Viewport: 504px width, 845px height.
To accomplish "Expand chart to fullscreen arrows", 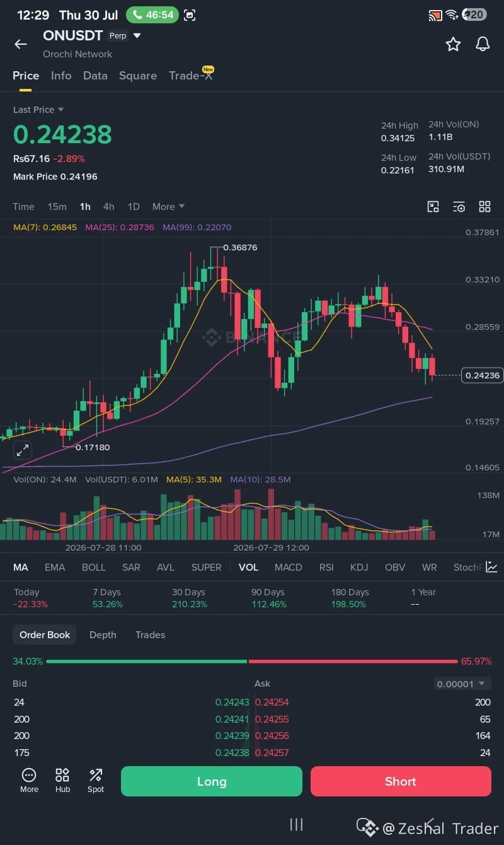I will click(23, 450).
